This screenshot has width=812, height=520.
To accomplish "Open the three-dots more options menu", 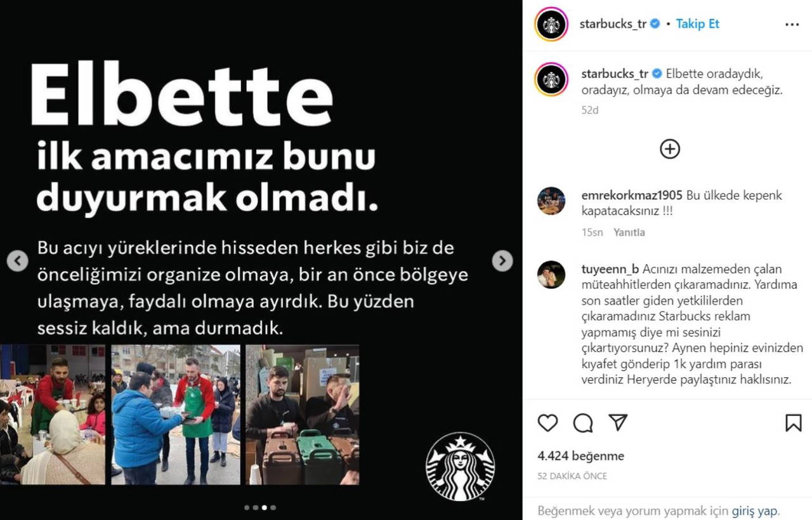I will 792,24.
